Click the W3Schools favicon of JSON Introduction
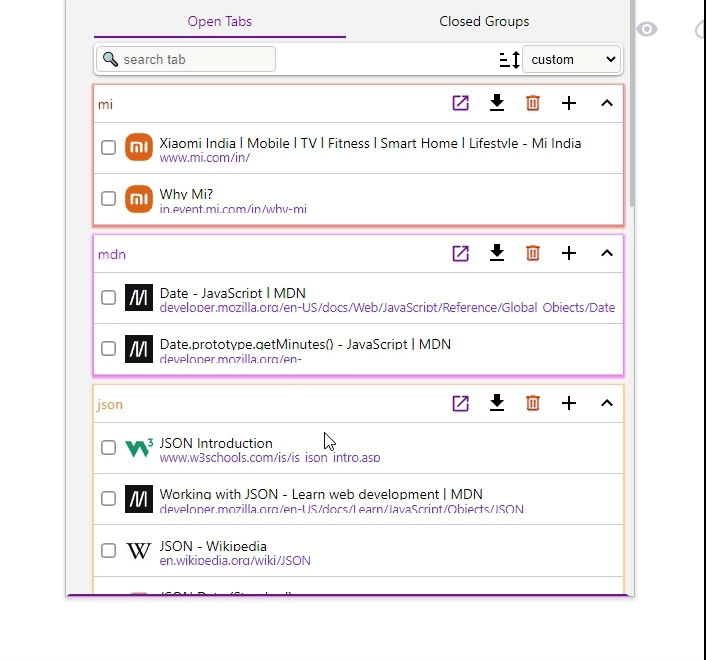This screenshot has height=660, width=706. coord(139,448)
